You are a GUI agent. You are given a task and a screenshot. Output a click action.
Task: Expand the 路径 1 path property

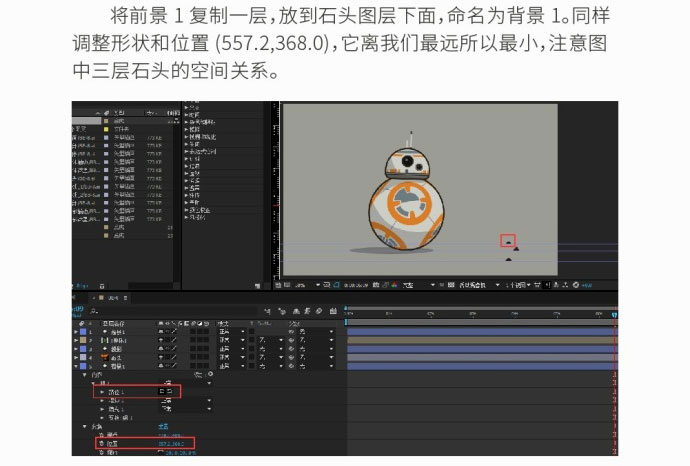(103, 392)
